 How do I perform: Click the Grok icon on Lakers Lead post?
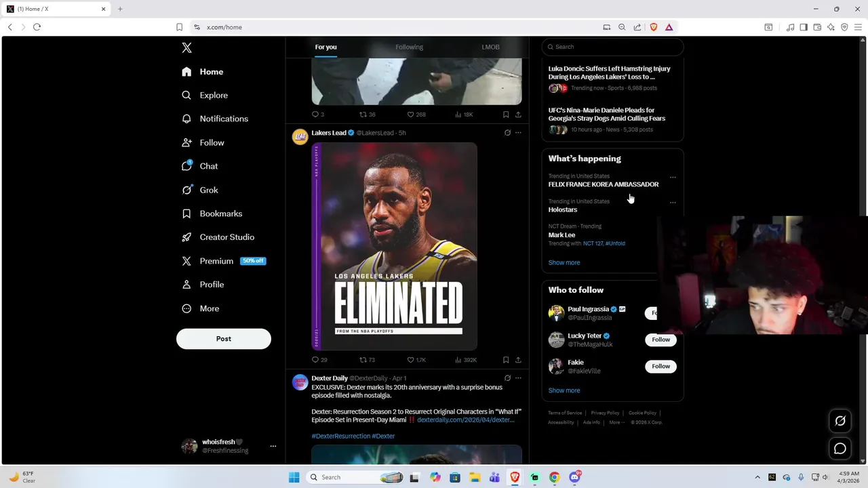point(507,133)
